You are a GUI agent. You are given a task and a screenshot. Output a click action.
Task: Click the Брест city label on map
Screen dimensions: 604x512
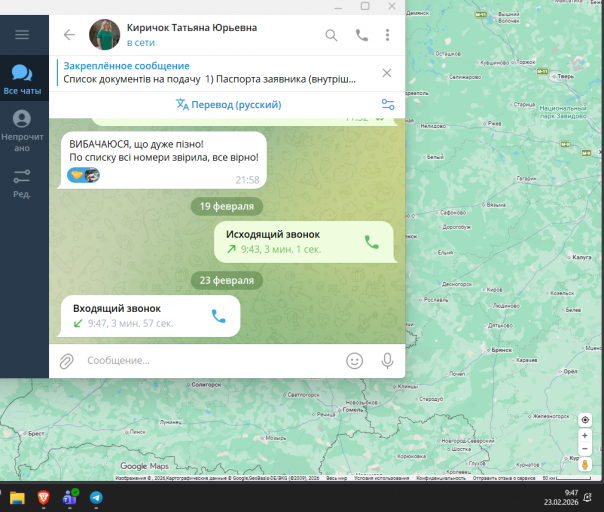(x=36, y=433)
